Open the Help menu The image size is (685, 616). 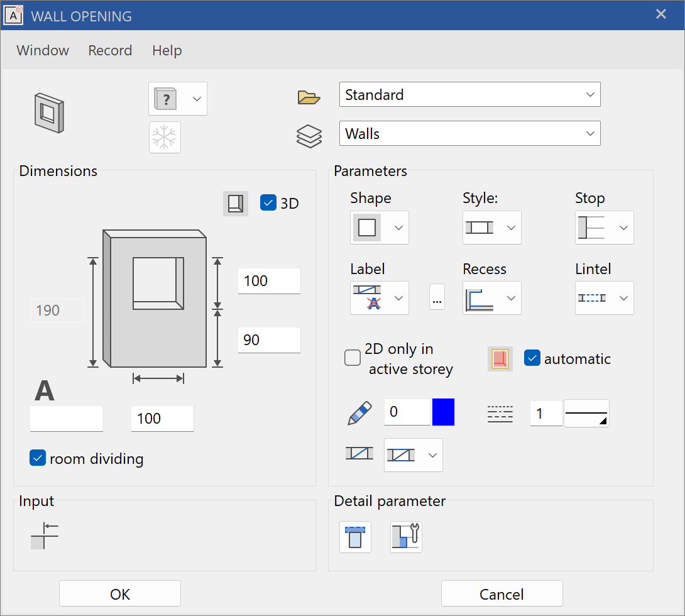pos(167,50)
